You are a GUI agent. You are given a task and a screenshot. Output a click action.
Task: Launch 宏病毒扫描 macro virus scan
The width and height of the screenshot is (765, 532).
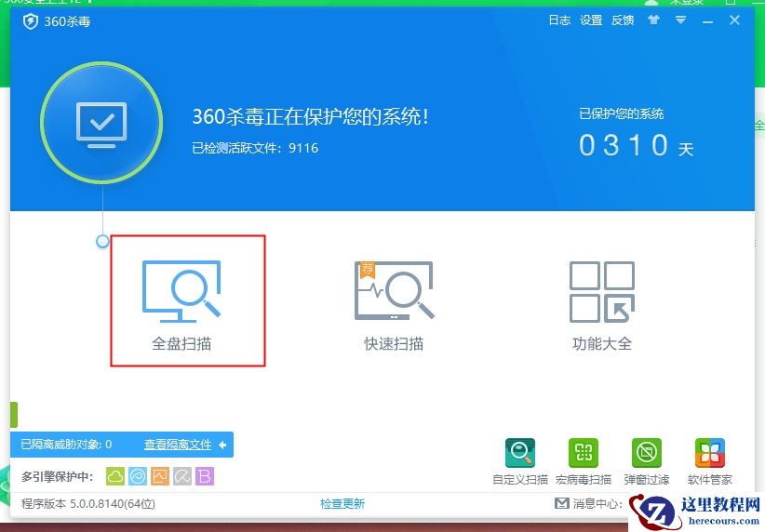pyautogui.click(x=584, y=461)
